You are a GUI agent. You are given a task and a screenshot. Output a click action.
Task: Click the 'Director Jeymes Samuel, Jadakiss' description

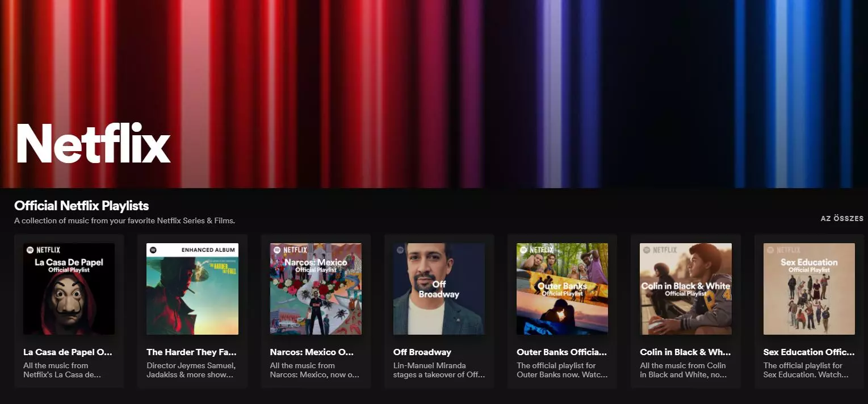(191, 370)
